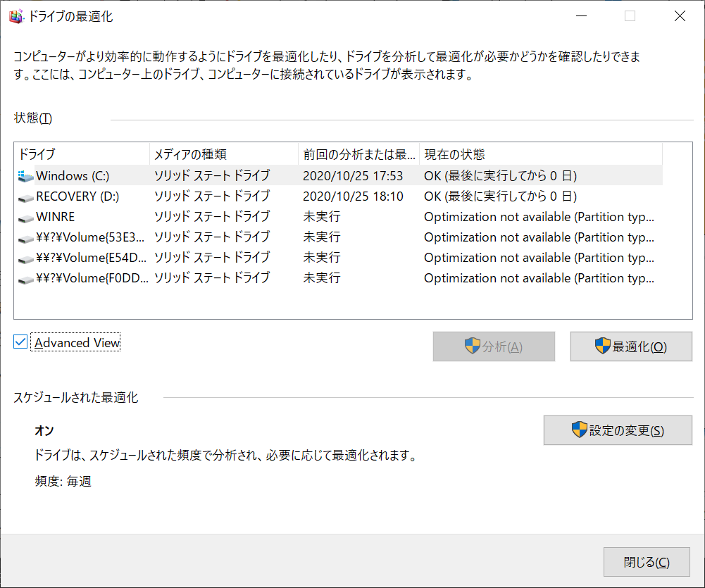The image size is (705, 588).
Task: Click the shield icon on the 設定の変更(S) button
Action: tap(579, 430)
